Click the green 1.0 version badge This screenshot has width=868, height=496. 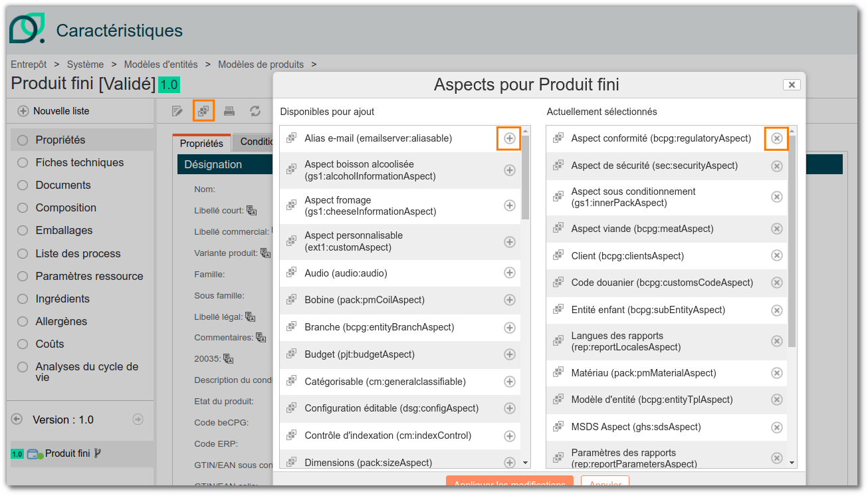(169, 85)
